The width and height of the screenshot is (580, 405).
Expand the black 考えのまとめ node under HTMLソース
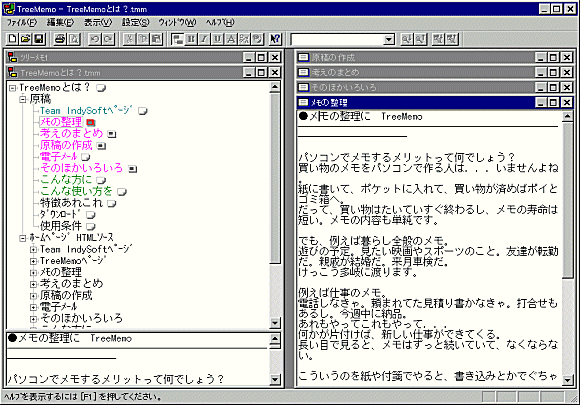point(33,284)
